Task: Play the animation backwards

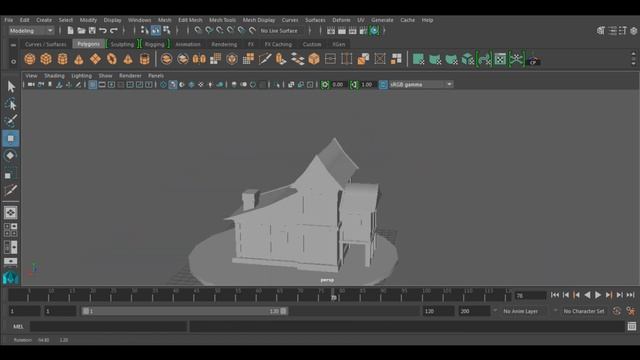Action: pos(587,295)
